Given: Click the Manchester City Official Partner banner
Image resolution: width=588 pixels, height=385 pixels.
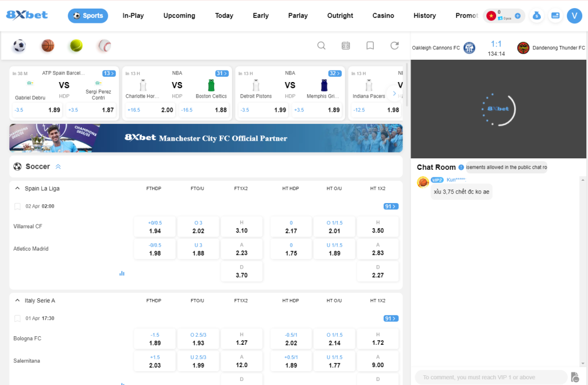Looking at the screenshot, I should coord(206,138).
